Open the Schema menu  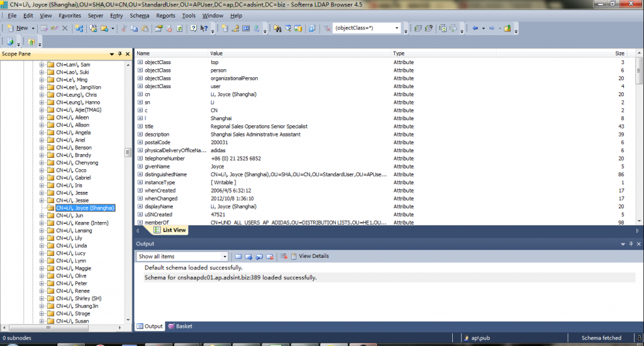(x=140, y=16)
